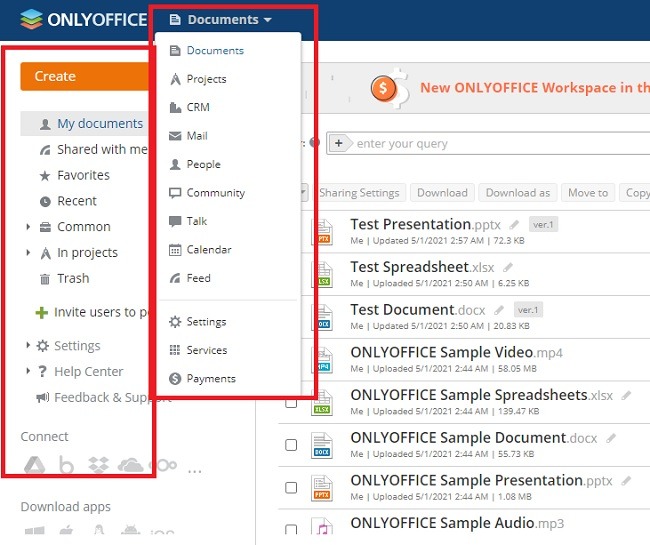Image resolution: width=650 pixels, height=545 pixels.
Task: Open Settings from the module menu
Action: (206, 322)
